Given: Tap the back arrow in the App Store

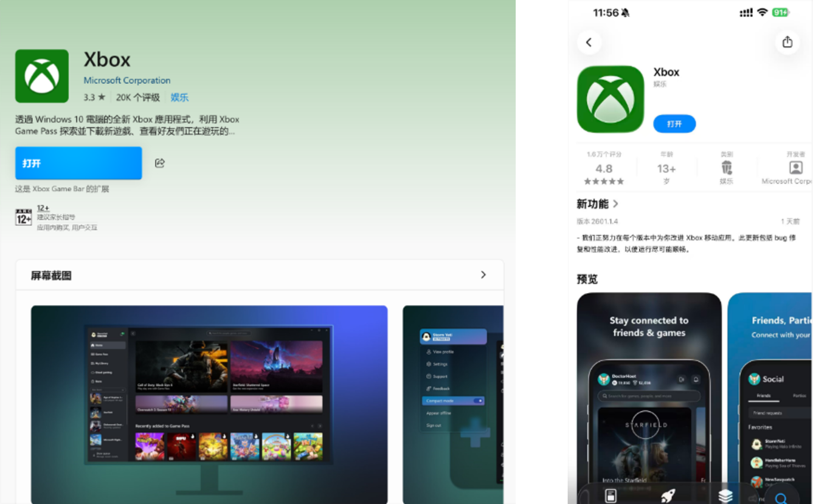Looking at the screenshot, I should [x=589, y=42].
